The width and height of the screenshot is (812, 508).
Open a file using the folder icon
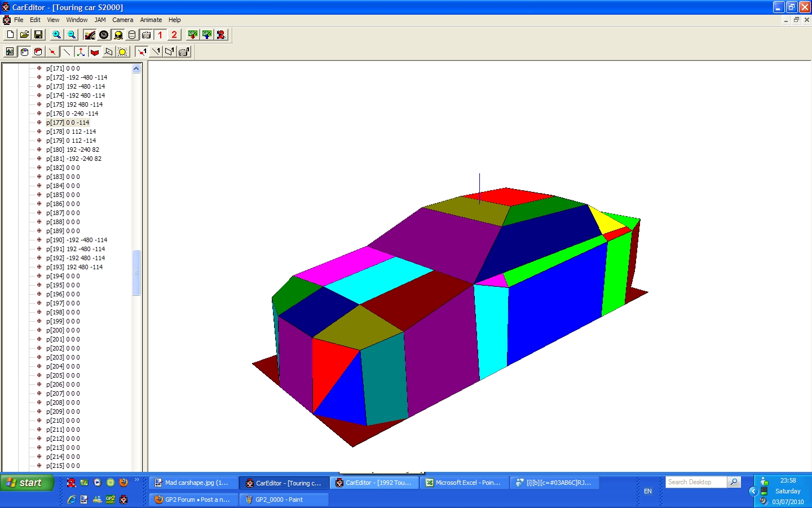24,34
